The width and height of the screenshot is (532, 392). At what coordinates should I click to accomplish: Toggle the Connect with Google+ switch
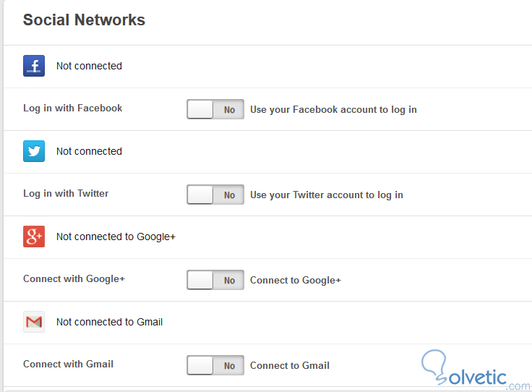coord(215,280)
